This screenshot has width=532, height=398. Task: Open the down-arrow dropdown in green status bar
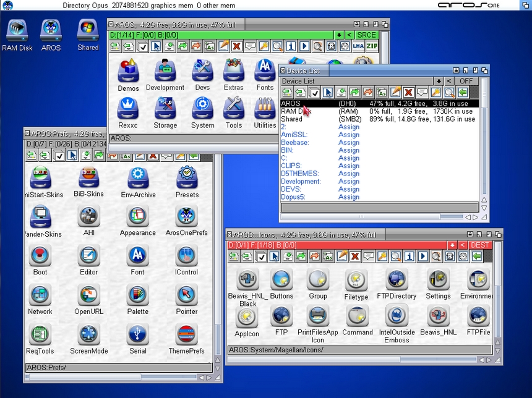(x=339, y=35)
